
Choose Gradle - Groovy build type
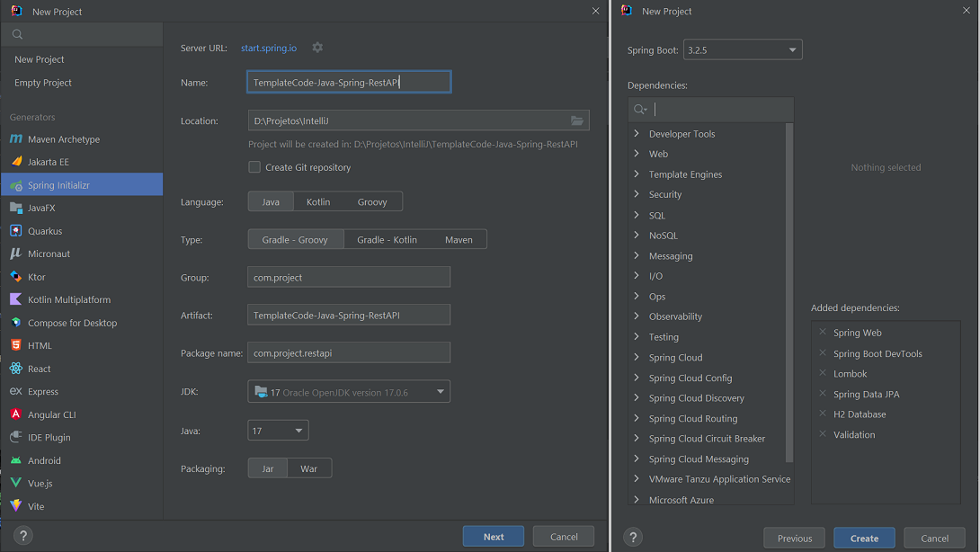[295, 239]
